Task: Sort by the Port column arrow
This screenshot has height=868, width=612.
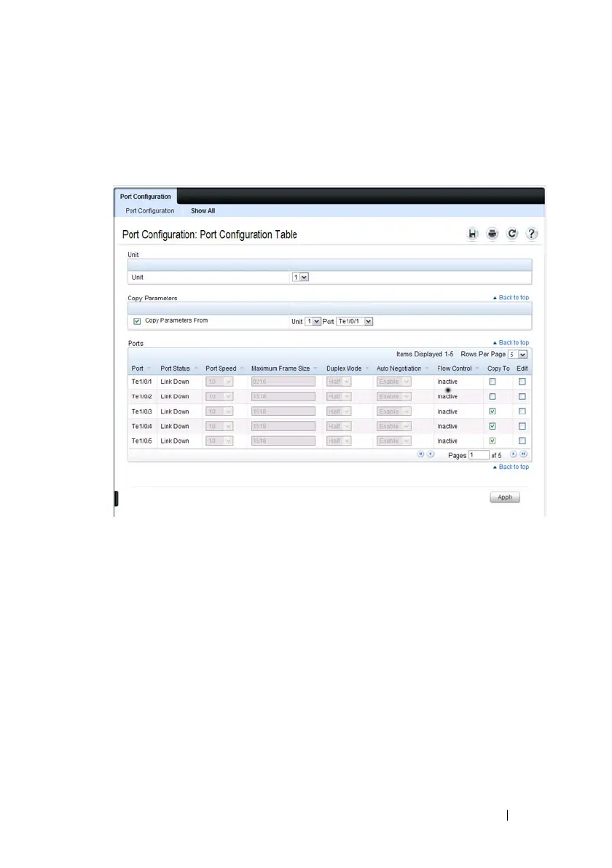Action: [149, 368]
